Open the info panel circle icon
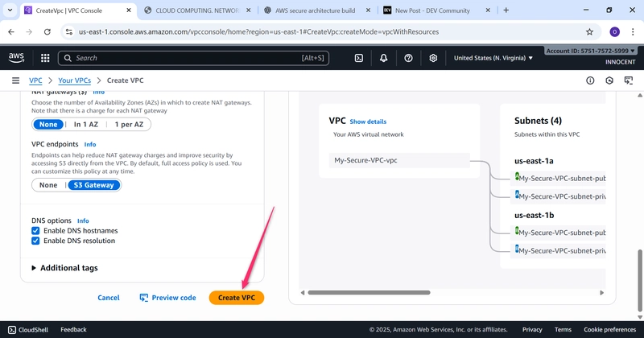The width and height of the screenshot is (644, 338). [x=590, y=80]
